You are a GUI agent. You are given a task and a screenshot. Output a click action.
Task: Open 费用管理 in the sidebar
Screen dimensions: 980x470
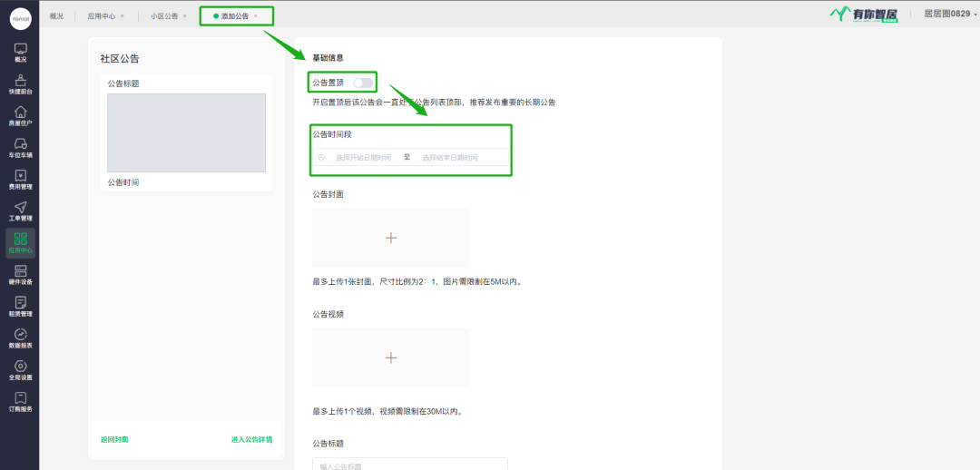pos(20,180)
